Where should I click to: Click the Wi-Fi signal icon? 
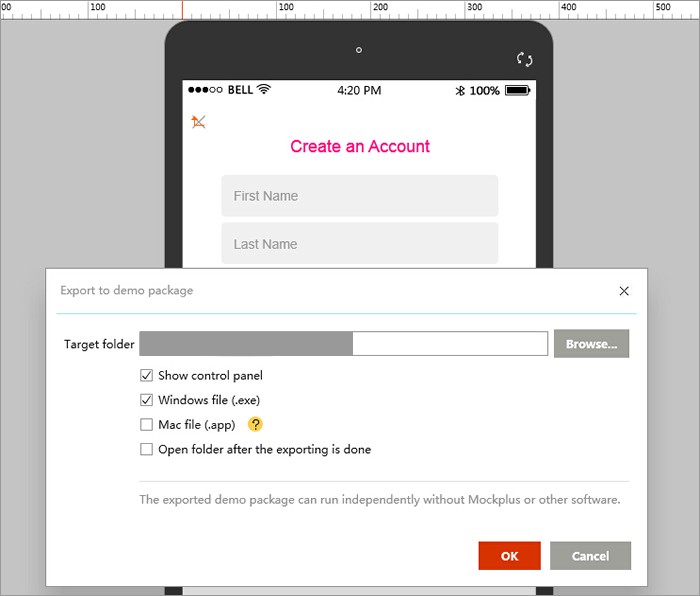[x=264, y=89]
